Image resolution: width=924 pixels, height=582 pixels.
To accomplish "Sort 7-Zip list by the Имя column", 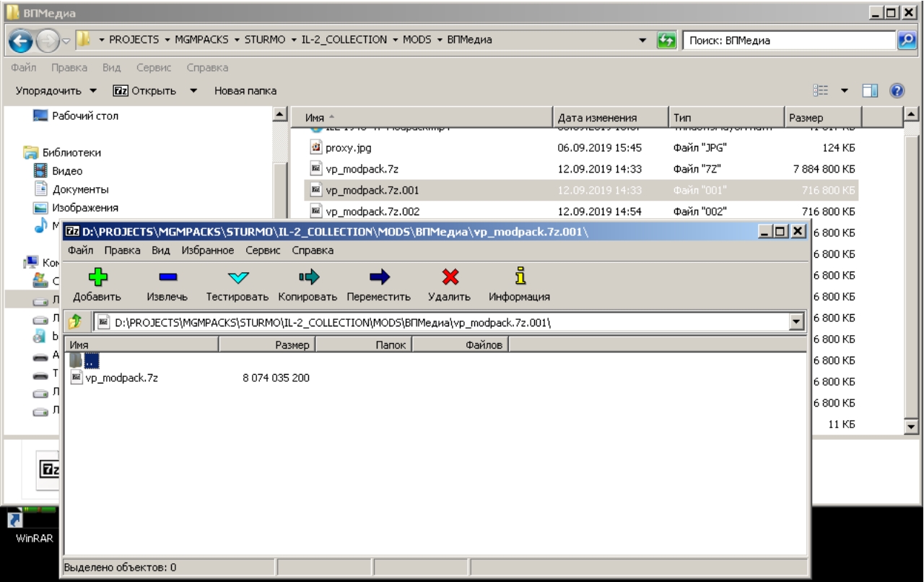I will [x=141, y=346].
